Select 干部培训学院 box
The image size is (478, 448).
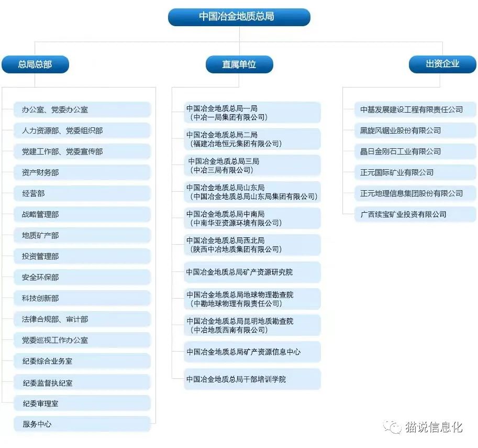pos(252,379)
